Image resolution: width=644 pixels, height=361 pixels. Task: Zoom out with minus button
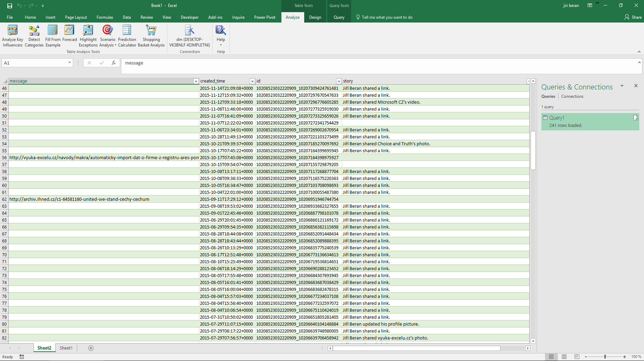[586, 357]
